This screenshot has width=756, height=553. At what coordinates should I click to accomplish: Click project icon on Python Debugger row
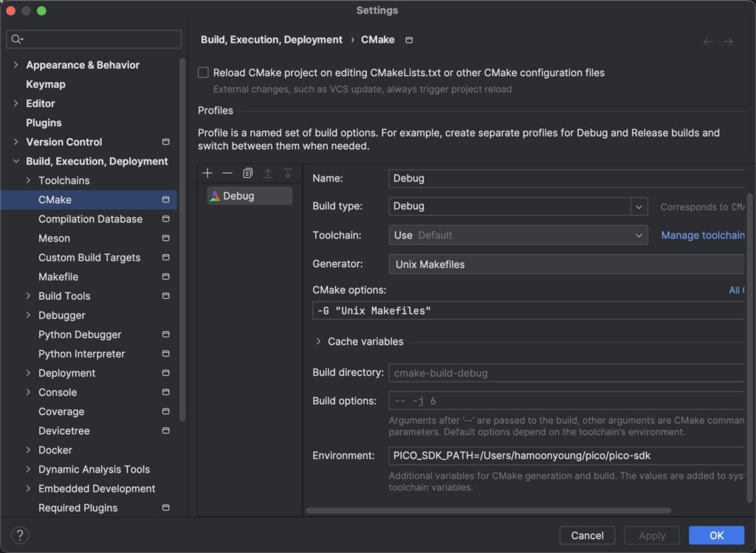[x=166, y=334]
